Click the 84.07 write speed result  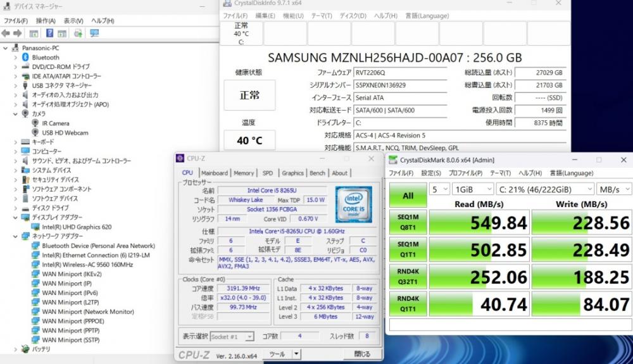point(581,304)
